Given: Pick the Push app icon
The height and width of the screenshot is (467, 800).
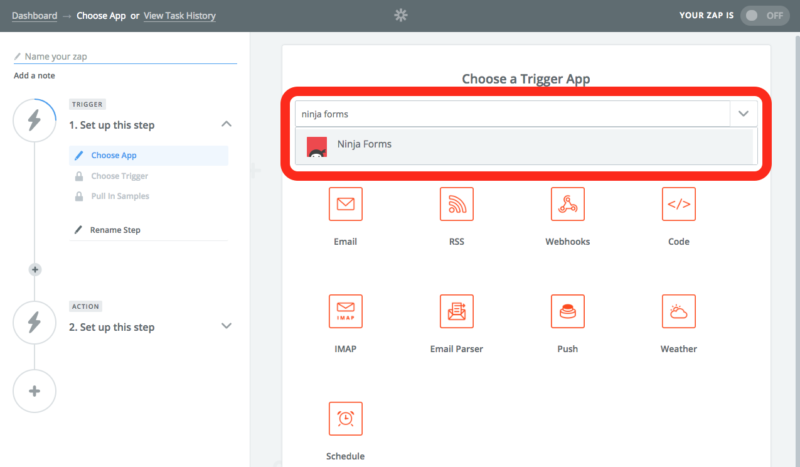Looking at the screenshot, I should pos(567,311).
